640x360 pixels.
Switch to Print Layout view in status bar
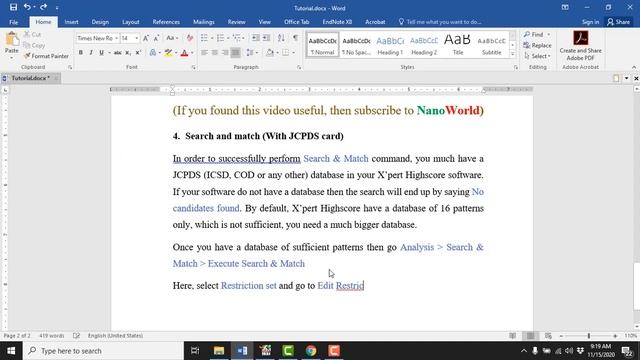[531, 336]
